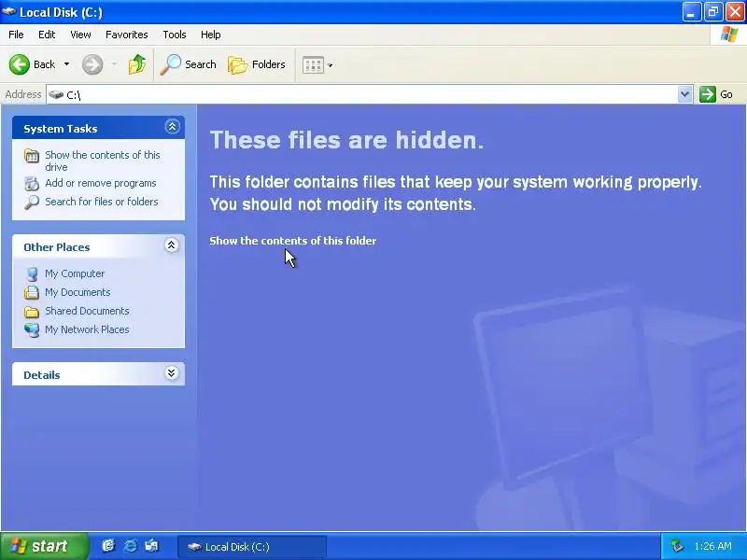Click Search for files or folders link
Image resolution: width=747 pixels, height=560 pixels.
(102, 202)
